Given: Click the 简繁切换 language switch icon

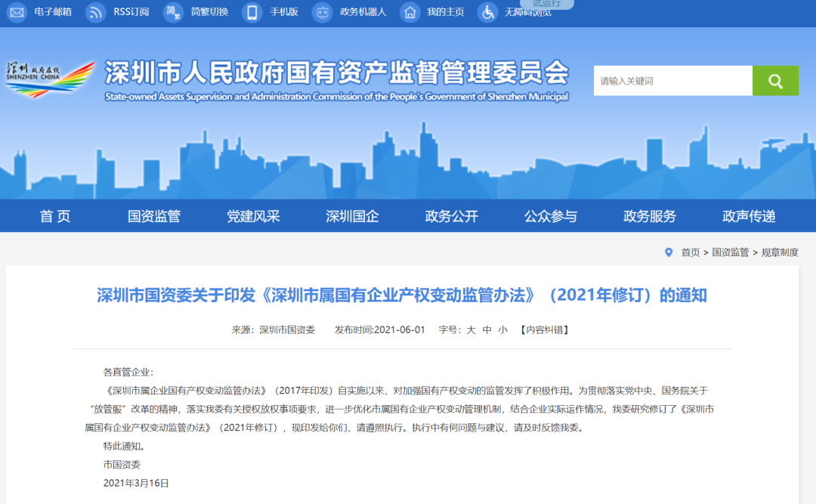Looking at the screenshot, I should [x=173, y=12].
